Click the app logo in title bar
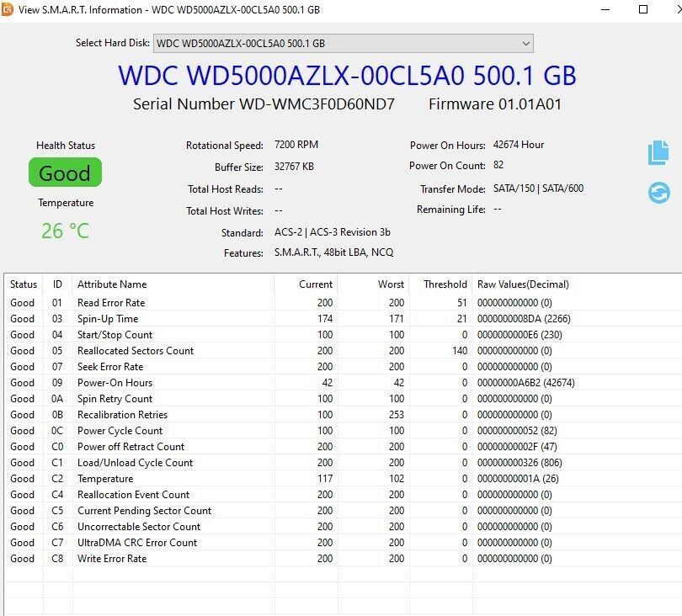This screenshot has height=616, width=682. point(7,9)
